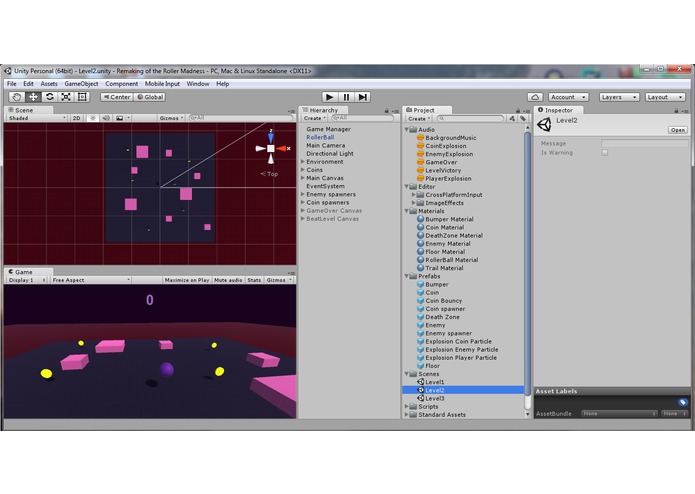This screenshot has width=695, height=494.
Task: Select the Hand tool
Action: tap(17, 97)
